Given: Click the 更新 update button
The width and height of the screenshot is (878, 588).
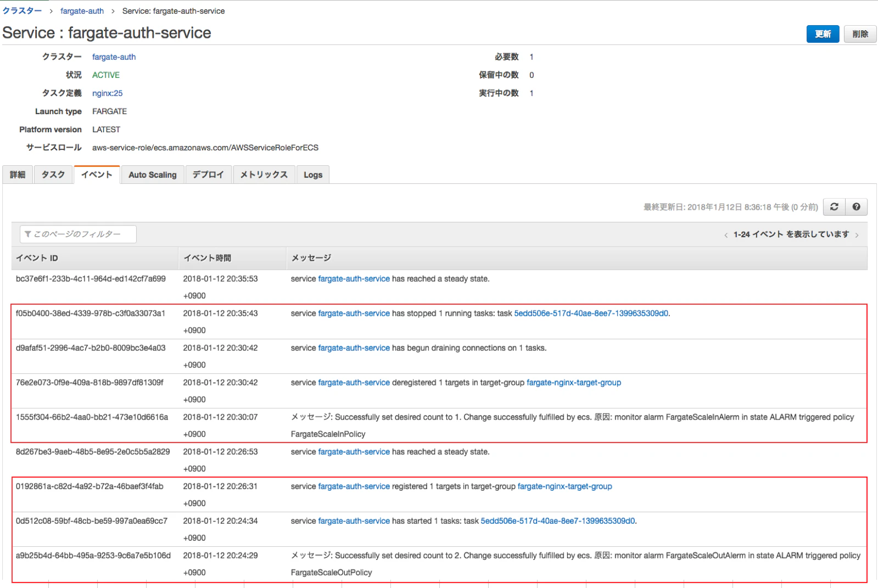Looking at the screenshot, I should click(x=823, y=34).
